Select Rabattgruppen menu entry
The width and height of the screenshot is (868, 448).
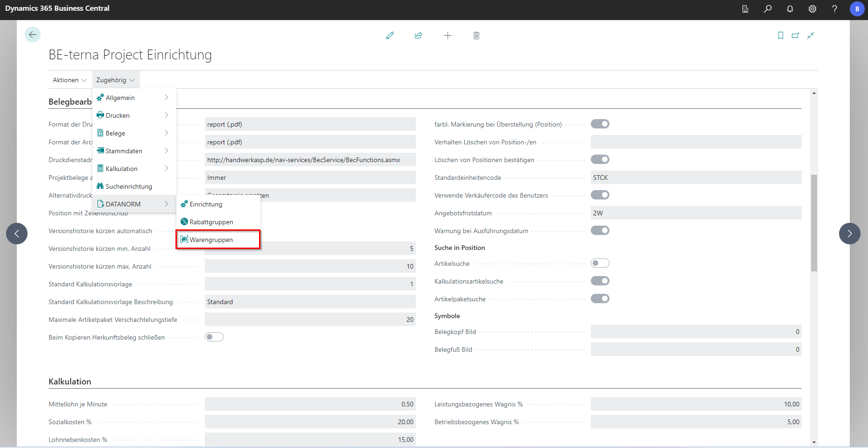click(217, 222)
